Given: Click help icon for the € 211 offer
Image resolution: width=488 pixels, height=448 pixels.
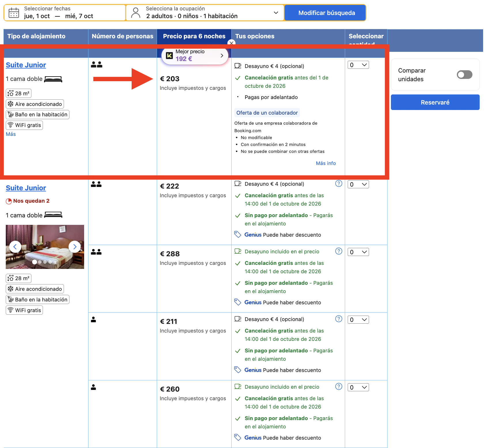Looking at the screenshot, I should [339, 319].
